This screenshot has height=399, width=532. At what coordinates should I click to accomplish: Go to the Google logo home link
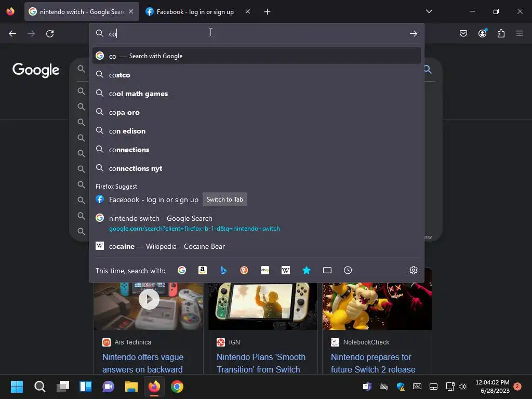[x=36, y=70]
